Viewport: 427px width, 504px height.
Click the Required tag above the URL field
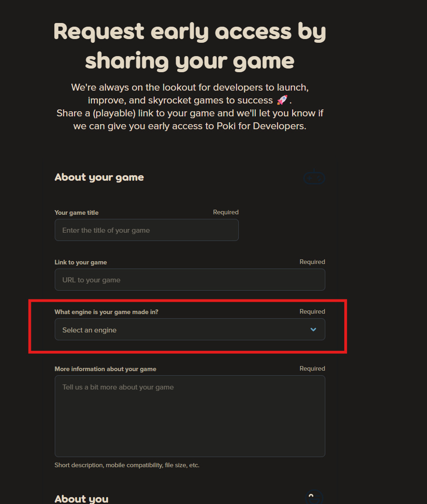point(312,262)
